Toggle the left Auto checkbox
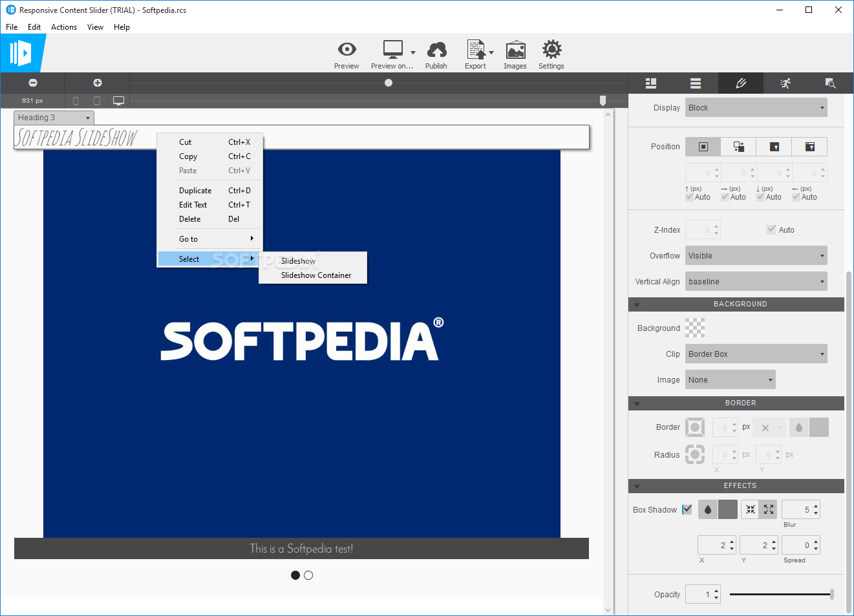Viewport: 854px width, 616px height. (x=796, y=197)
